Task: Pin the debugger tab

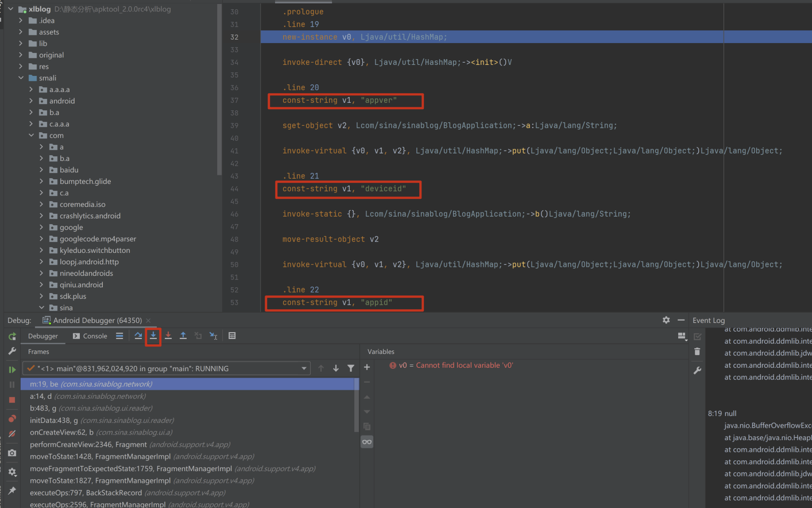Action: 12,490
